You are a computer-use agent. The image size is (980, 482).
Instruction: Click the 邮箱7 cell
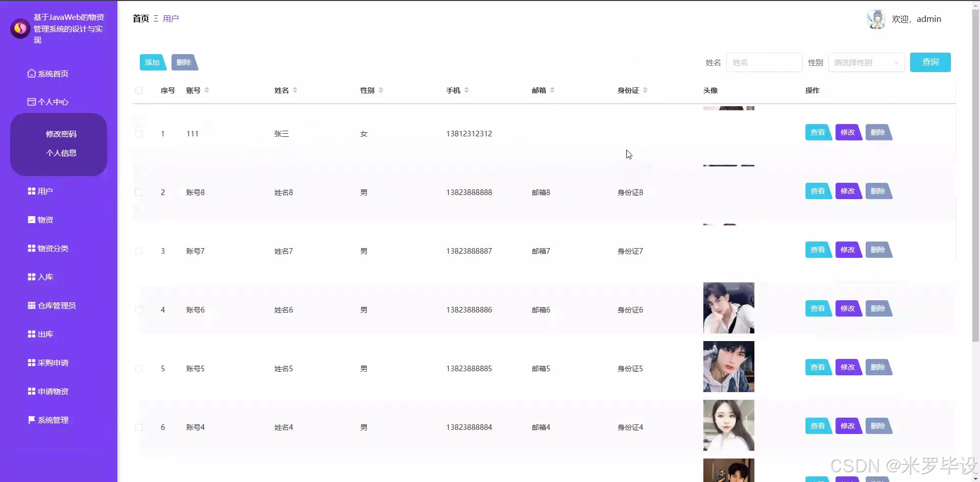tap(541, 251)
